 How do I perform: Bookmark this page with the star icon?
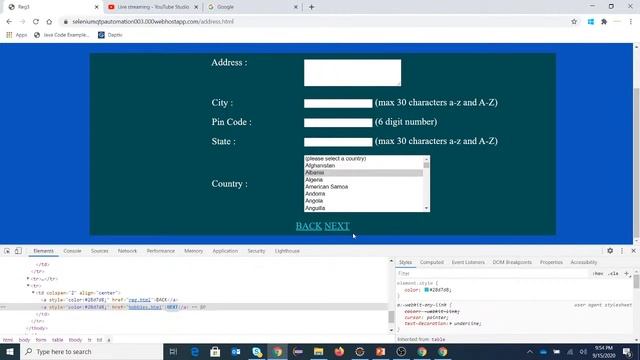[574, 22]
